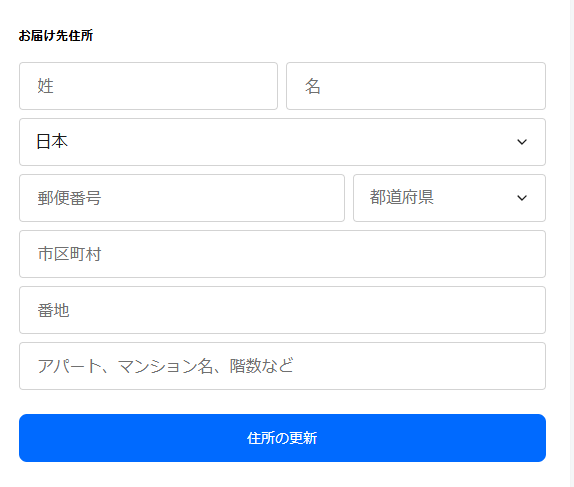Image resolution: width=574 pixels, height=487 pixels.
Task: Click the 名 placeholder text
Action: [x=313, y=86]
